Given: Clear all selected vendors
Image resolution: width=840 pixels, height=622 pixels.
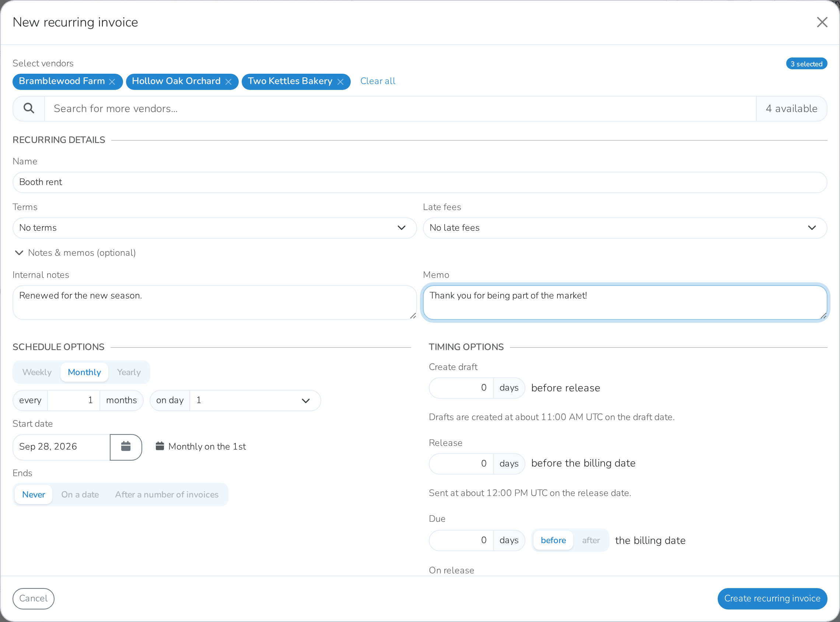Looking at the screenshot, I should pos(378,81).
